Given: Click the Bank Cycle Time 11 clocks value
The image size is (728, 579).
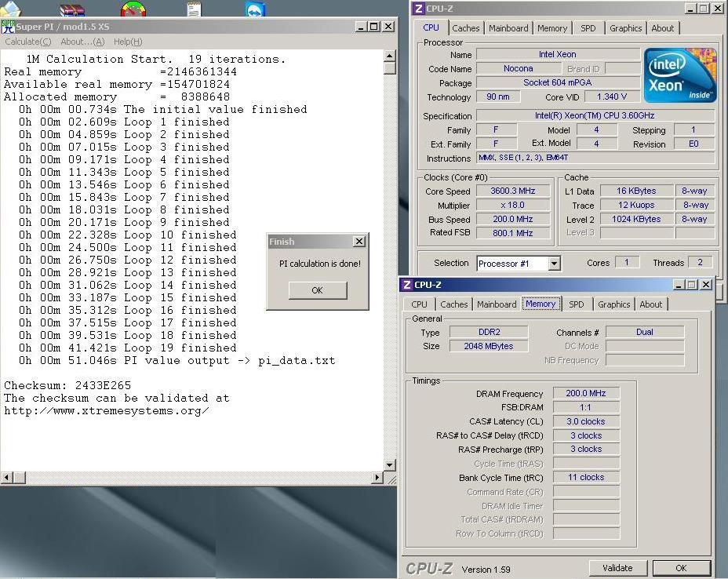Looking at the screenshot, I should (586, 477).
